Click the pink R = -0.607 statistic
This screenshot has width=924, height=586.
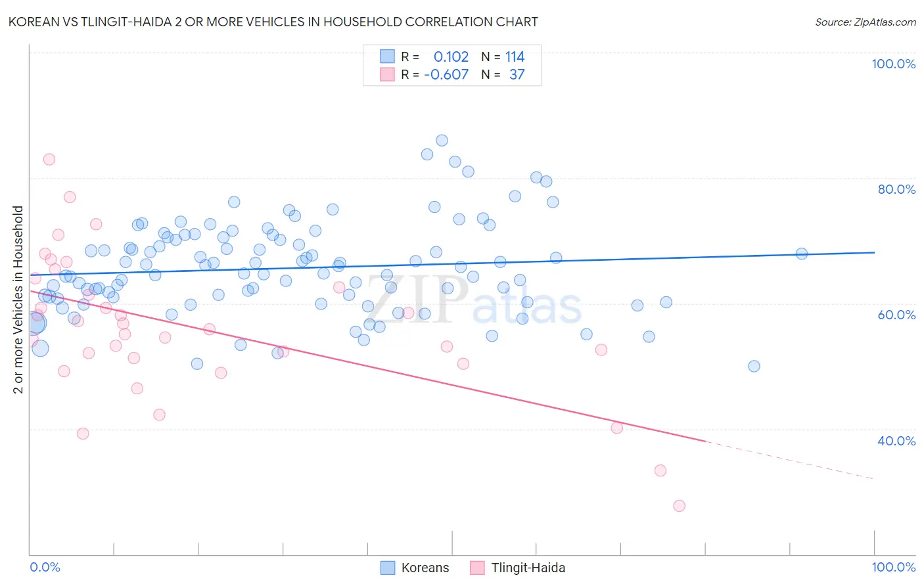point(434,74)
